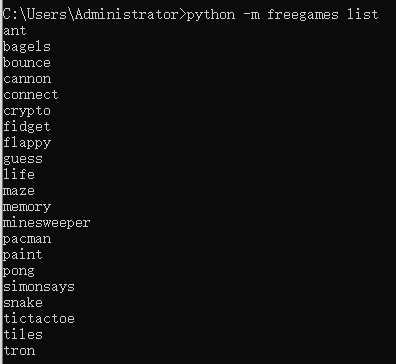
Task: Click the word 'ant' in output
Action: tap(15, 31)
